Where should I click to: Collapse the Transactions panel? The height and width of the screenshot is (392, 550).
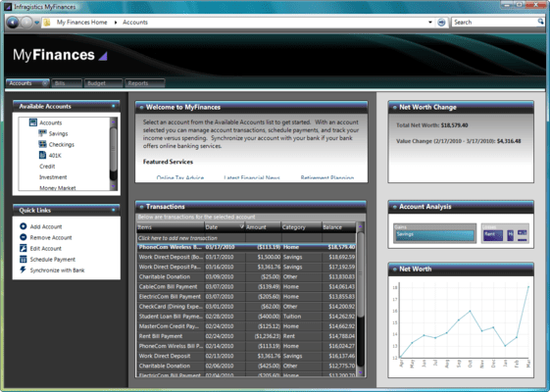pos(141,207)
